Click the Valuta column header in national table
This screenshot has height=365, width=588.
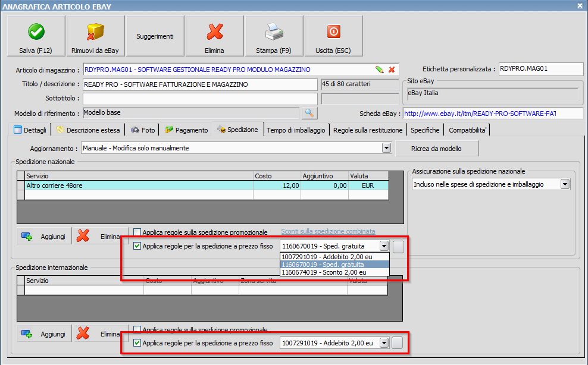[x=368, y=176]
